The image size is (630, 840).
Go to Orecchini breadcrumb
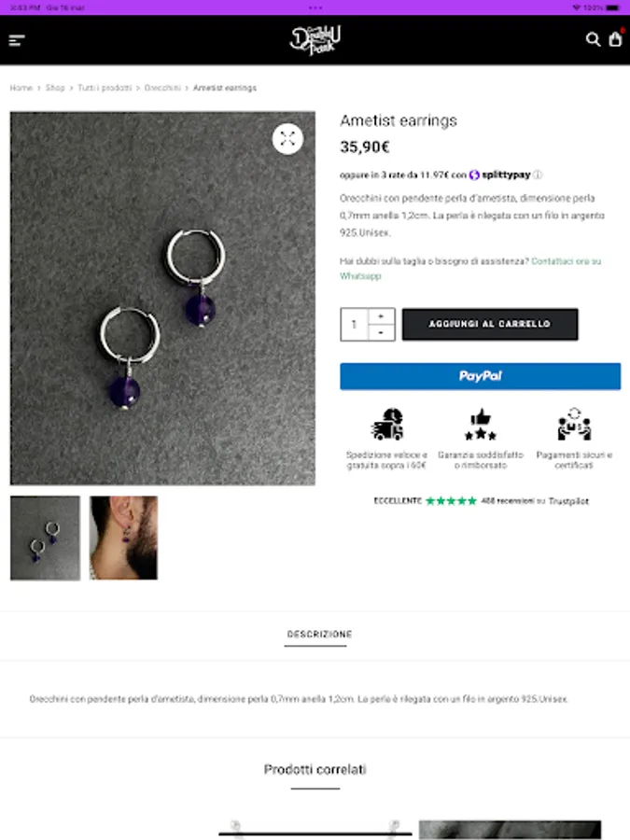(x=162, y=88)
